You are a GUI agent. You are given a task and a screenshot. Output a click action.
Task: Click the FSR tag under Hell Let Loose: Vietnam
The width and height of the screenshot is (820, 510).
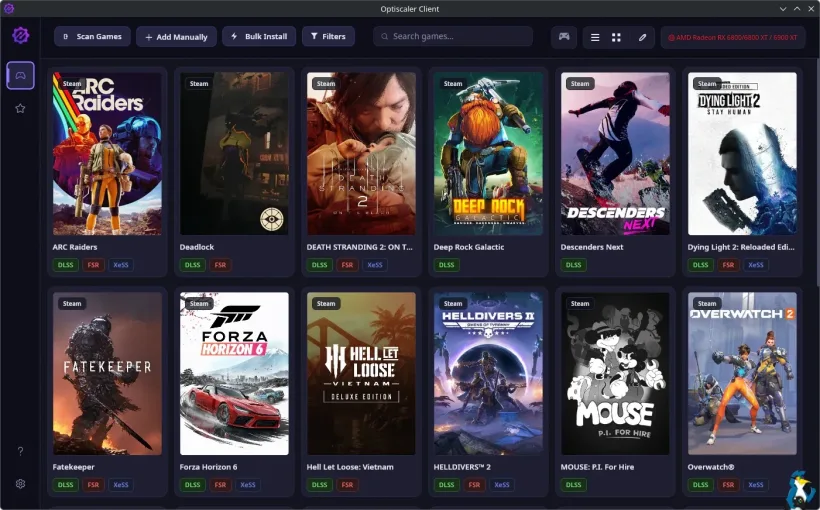point(347,485)
